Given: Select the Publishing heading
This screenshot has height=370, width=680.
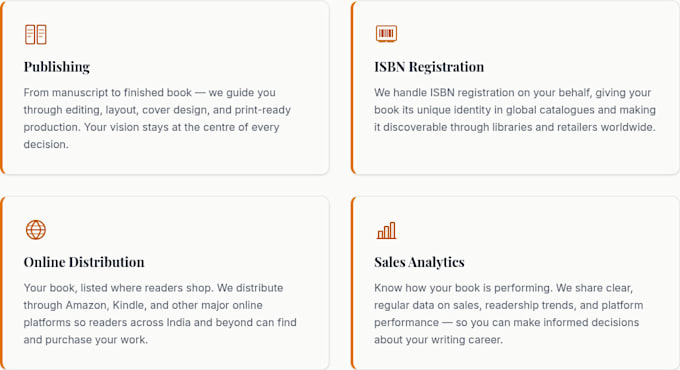Looking at the screenshot, I should [x=57, y=67].
